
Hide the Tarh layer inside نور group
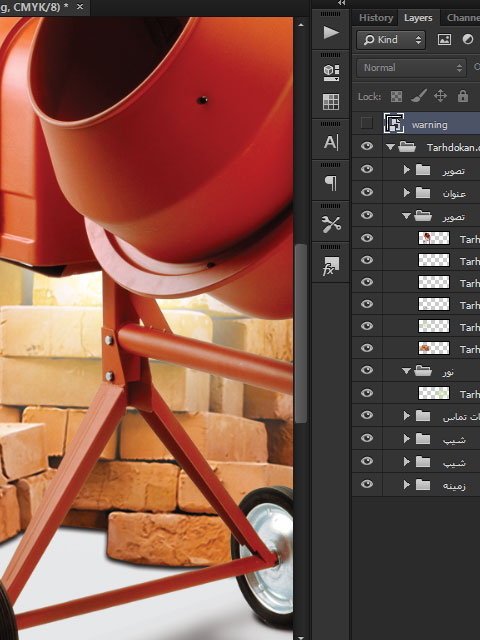[367, 393]
